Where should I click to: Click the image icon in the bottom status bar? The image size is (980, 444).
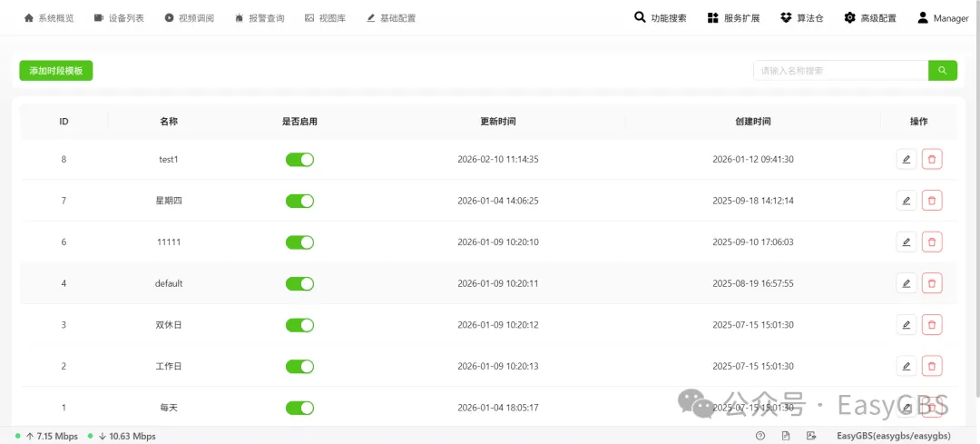pyautogui.click(x=811, y=436)
